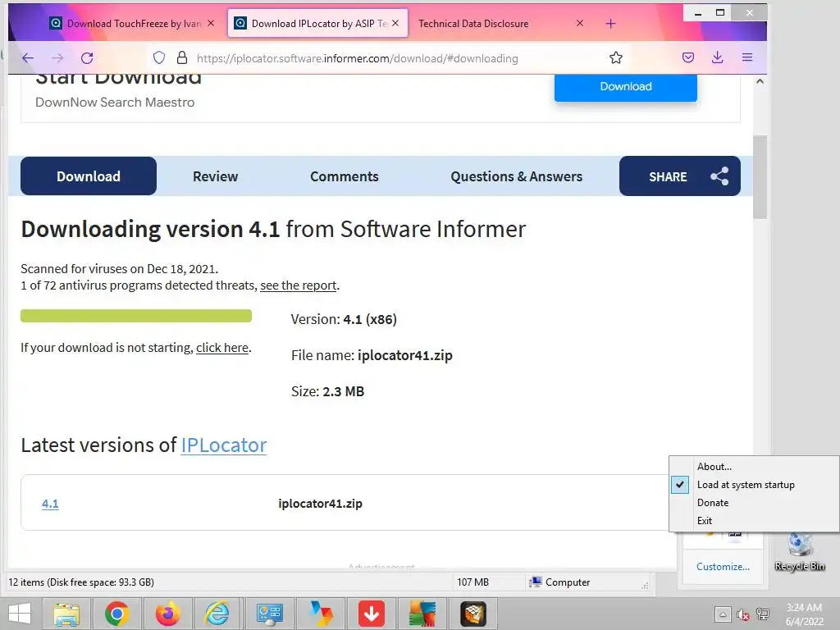Show site security padlock info

click(x=182, y=58)
